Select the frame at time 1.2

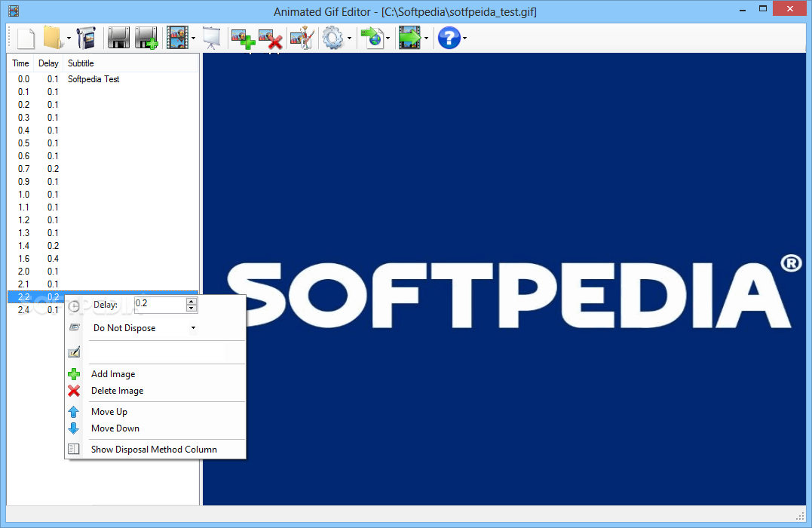pos(103,220)
